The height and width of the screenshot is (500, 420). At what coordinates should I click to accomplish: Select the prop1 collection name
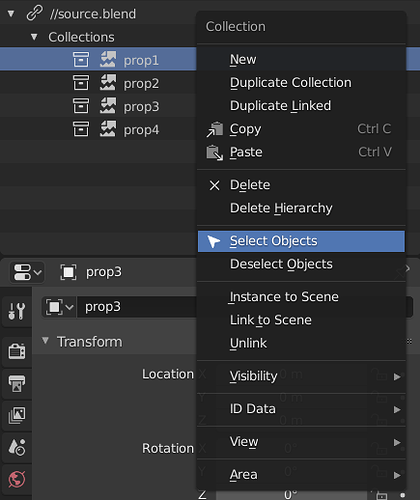(x=141, y=61)
